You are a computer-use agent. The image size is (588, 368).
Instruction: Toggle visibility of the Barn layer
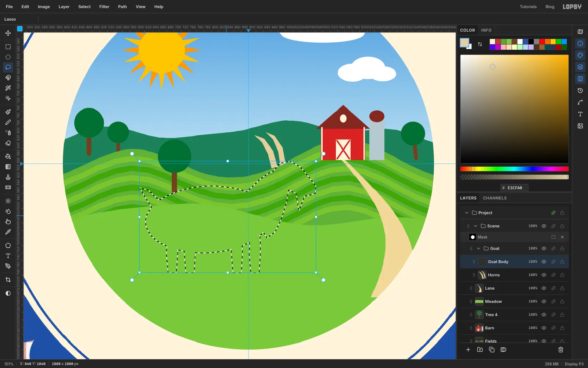(544, 328)
